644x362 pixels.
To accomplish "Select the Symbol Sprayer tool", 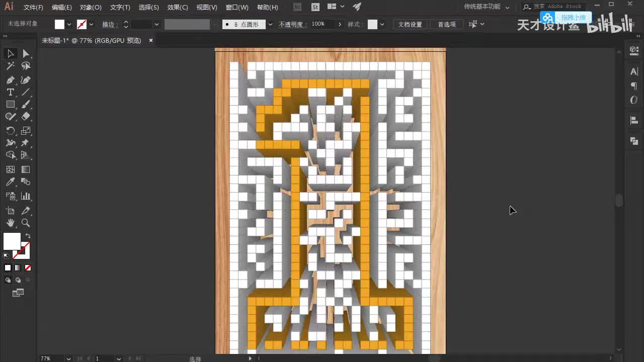I will coord(10,196).
